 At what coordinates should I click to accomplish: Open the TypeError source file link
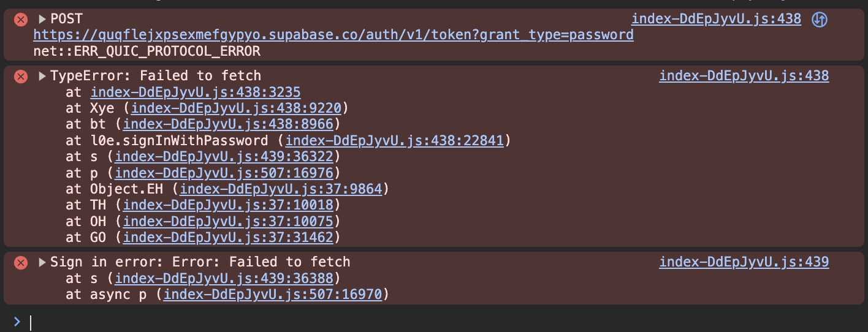pos(744,76)
